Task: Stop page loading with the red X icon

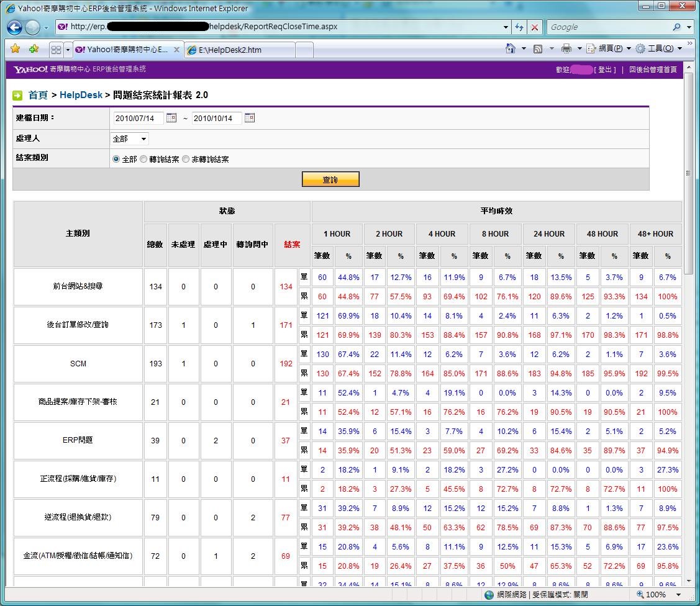Action: (534, 27)
